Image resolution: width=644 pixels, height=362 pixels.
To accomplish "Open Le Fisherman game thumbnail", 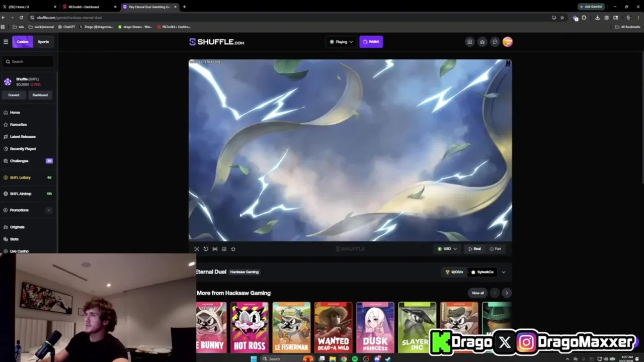I will tap(291, 327).
